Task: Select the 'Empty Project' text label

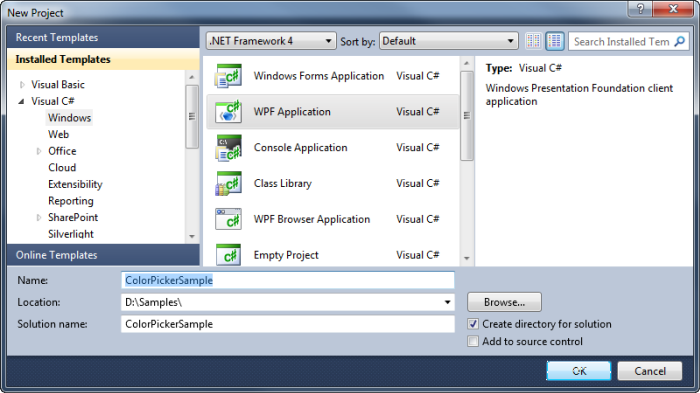Action: point(286,255)
